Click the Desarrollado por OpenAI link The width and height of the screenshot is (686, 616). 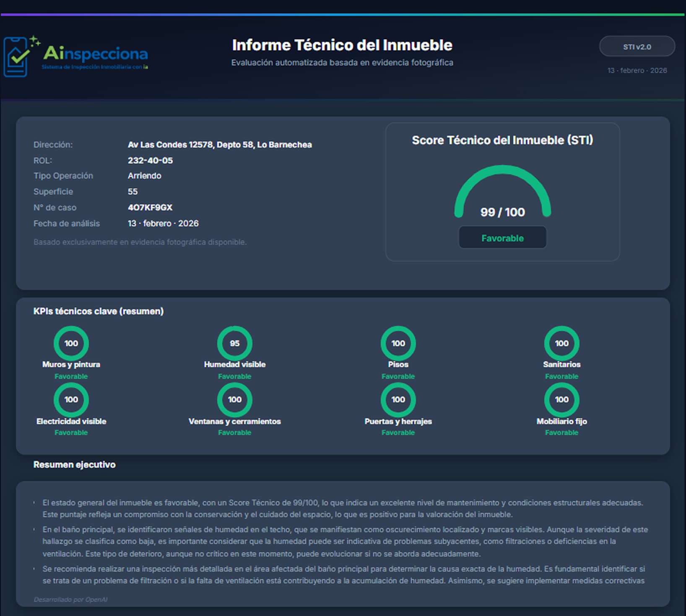(x=71, y=599)
